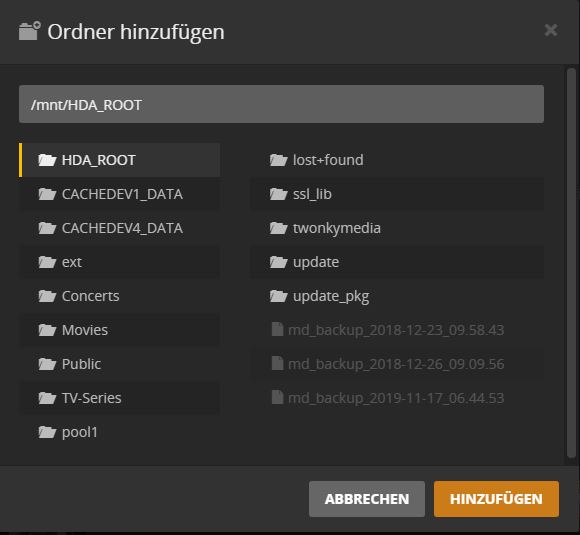Select the CACHEDEV1_DATA label
This screenshot has width=580, height=535.
122,194
